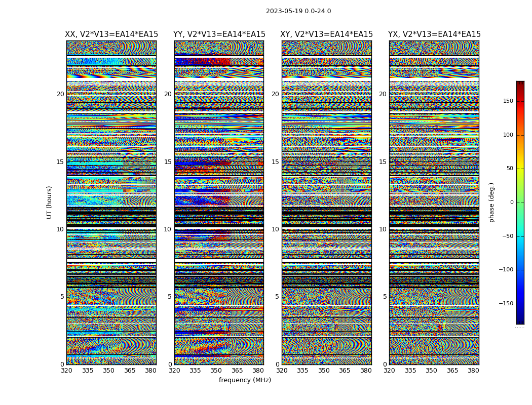
Task: Click the '320' frequency tick under YY panel
Action: click(x=174, y=371)
